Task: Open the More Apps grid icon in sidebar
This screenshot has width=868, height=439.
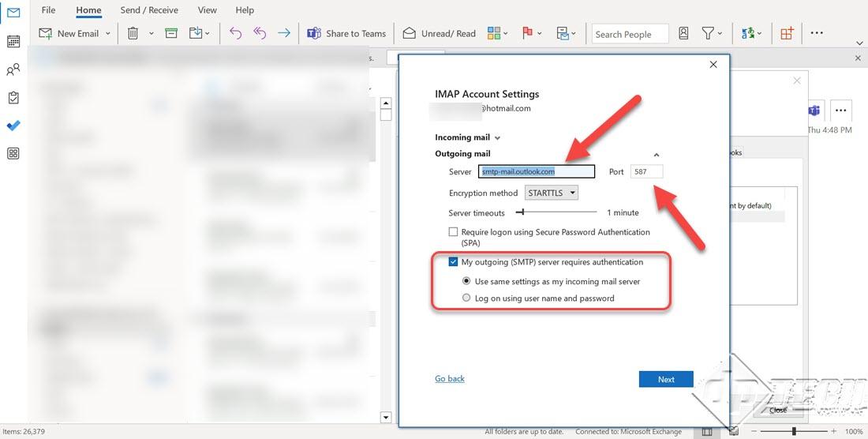Action: (x=13, y=153)
